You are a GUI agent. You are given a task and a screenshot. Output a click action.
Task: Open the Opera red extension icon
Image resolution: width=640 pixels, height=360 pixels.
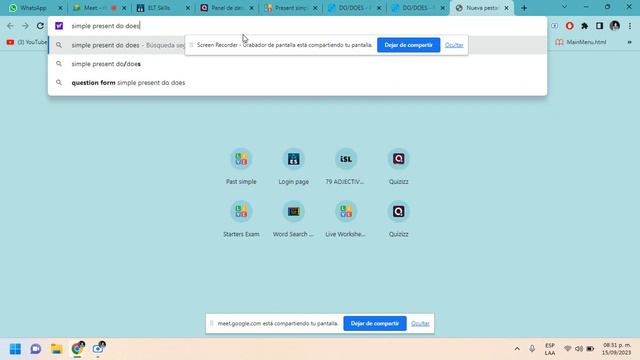[x=569, y=26]
